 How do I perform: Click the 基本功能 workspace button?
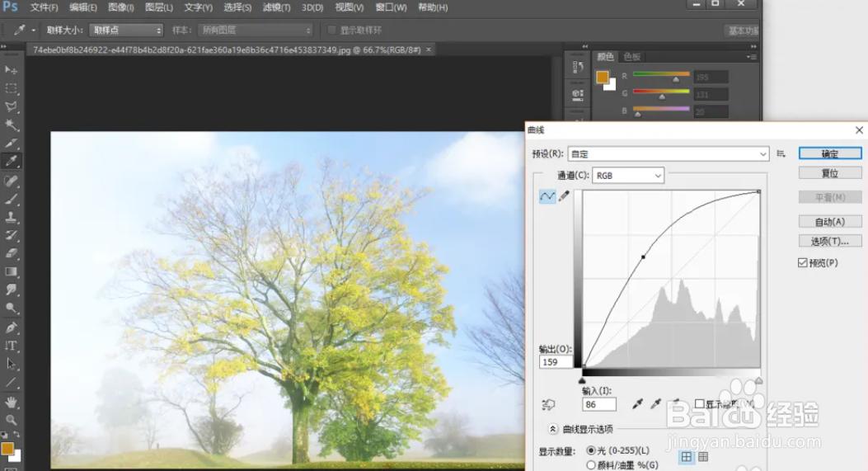pos(743,31)
